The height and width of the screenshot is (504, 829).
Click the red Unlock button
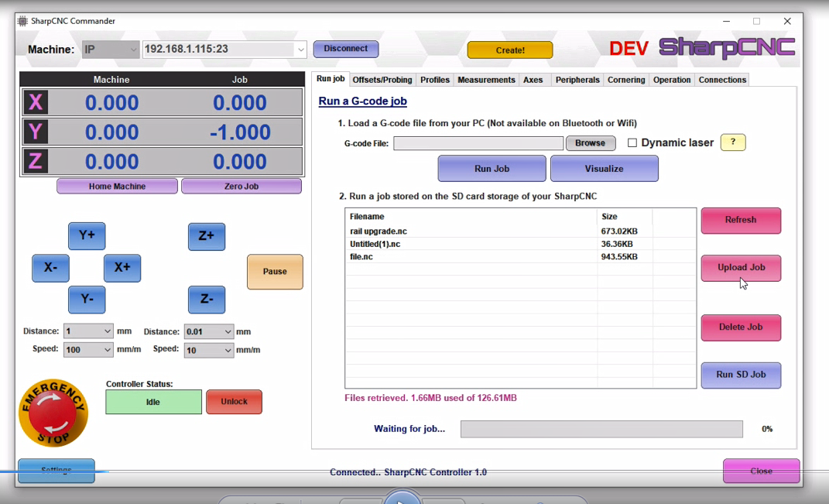[x=235, y=402]
